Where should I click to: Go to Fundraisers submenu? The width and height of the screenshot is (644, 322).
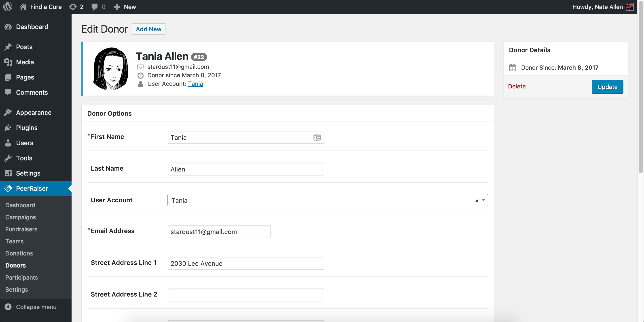point(21,229)
